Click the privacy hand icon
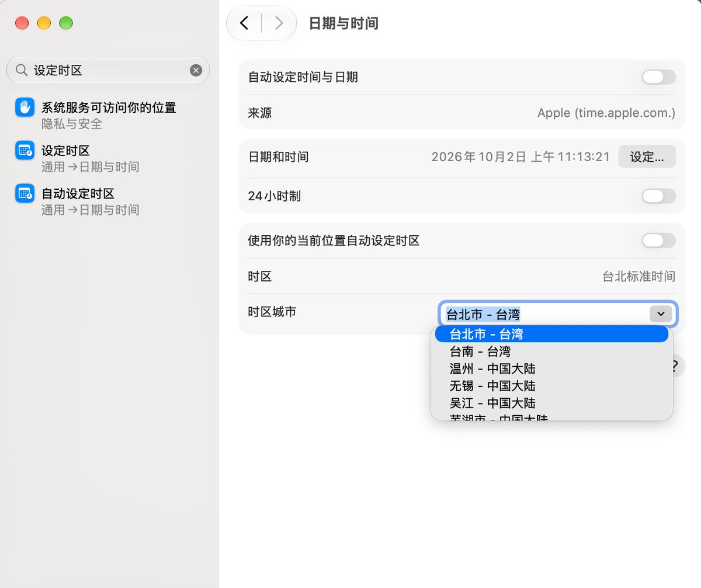 pos(25,107)
